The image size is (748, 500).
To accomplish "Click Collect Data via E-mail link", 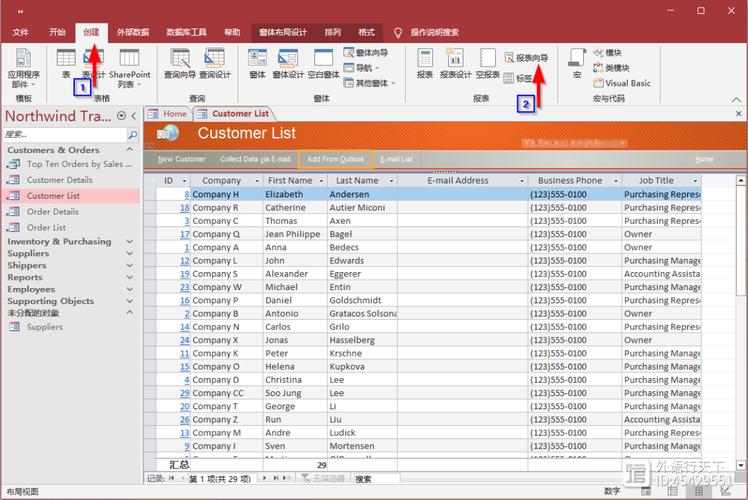I will coord(255,159).
